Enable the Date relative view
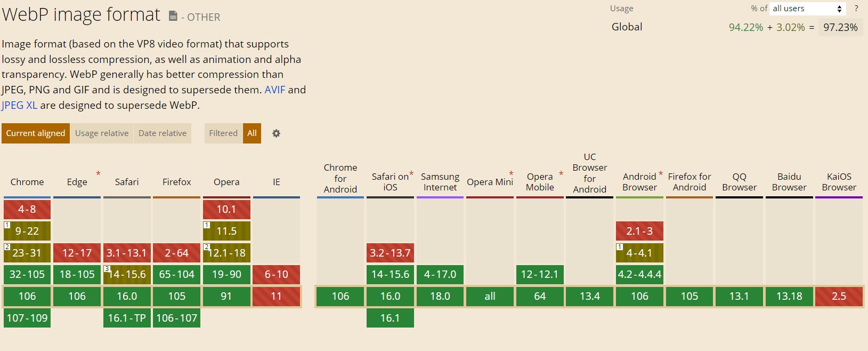 coord(163,133)
